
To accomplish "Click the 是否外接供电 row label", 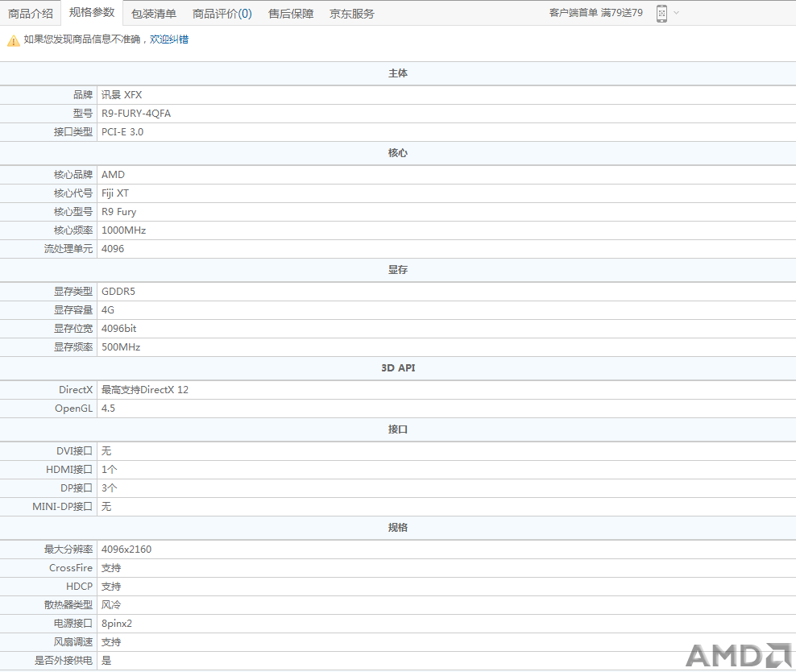I will tap(64, 661).
